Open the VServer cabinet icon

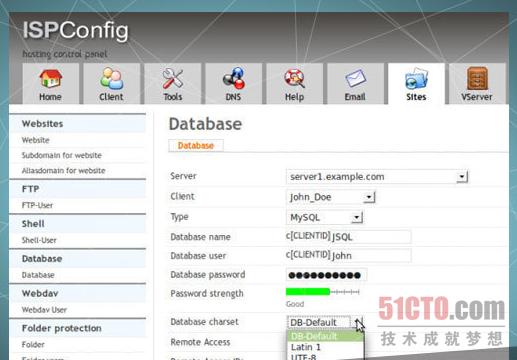tap(477, 78)
